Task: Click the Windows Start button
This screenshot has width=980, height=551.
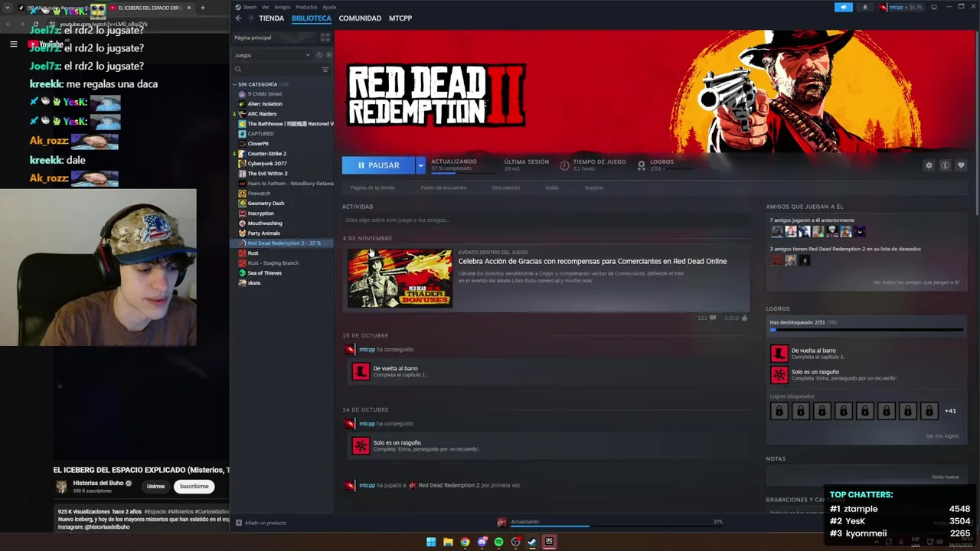Action: [431, 542]
